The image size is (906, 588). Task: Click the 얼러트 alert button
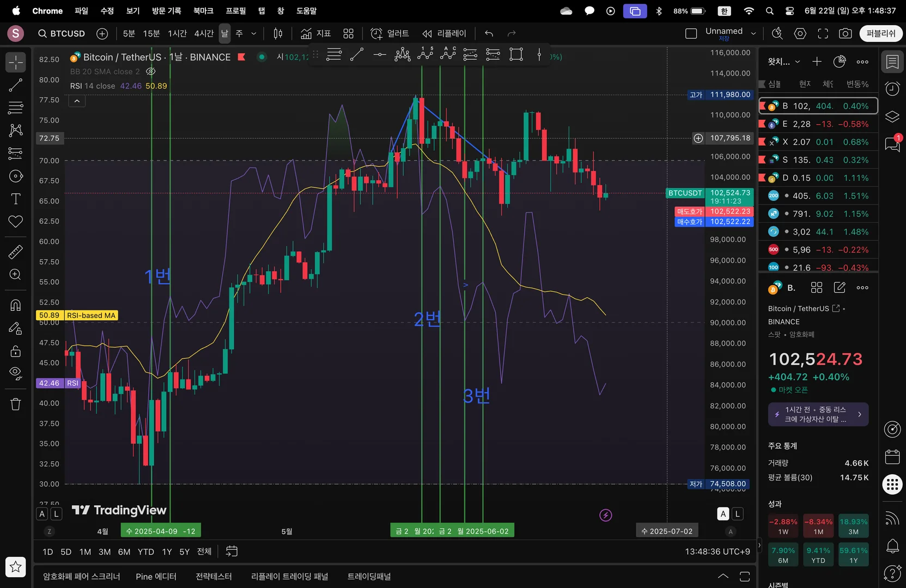[390, 34]
